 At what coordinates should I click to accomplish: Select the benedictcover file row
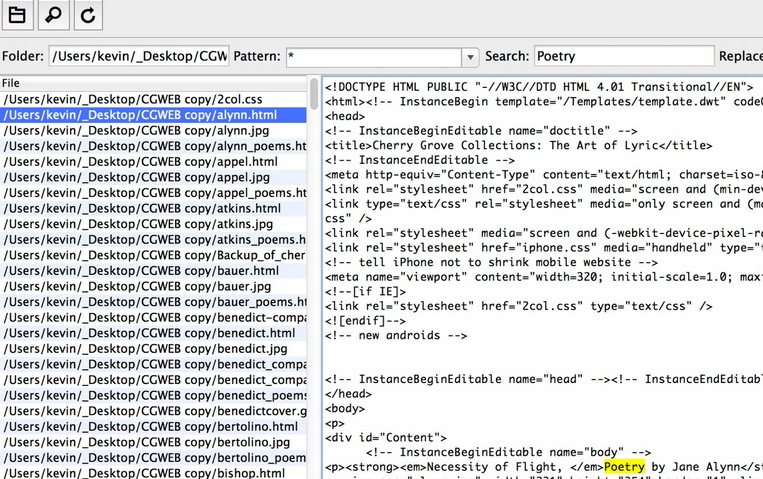pyautogui.click(x=153, y=411)
